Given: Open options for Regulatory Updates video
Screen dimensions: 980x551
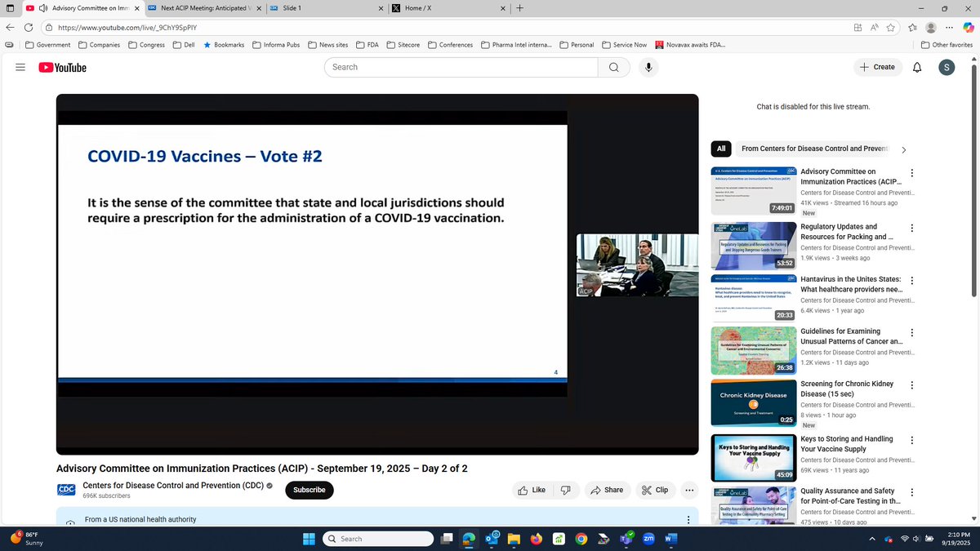Looking at the screenshot, I should tap(912, 228).
